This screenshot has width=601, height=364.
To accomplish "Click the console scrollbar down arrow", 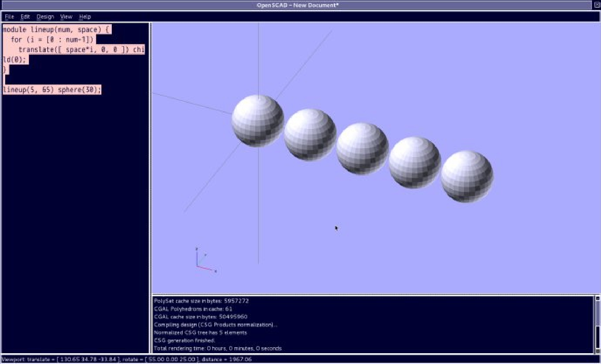I will click(x=597, y=351).
